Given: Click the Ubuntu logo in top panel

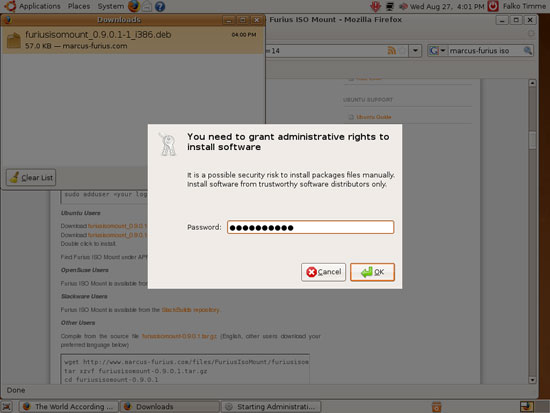Looking at the screenshot, I should (10, 6).
